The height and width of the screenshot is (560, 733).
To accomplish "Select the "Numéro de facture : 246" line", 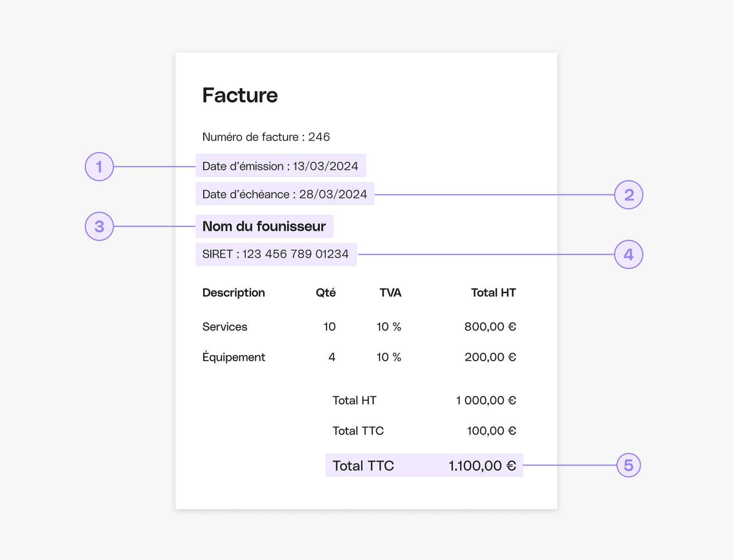I will (266, 137).
